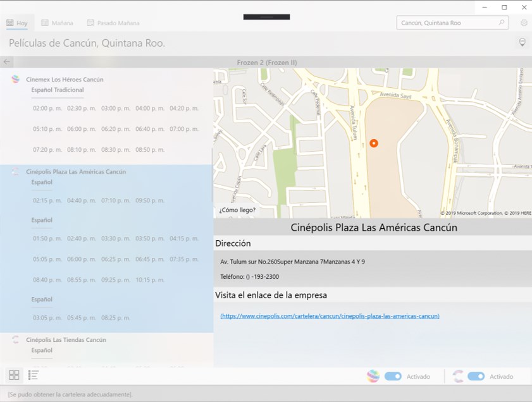Switch to the Pasado Mañana tab
This screenshot has width=532, height=402.
click(x=113, y=23)
